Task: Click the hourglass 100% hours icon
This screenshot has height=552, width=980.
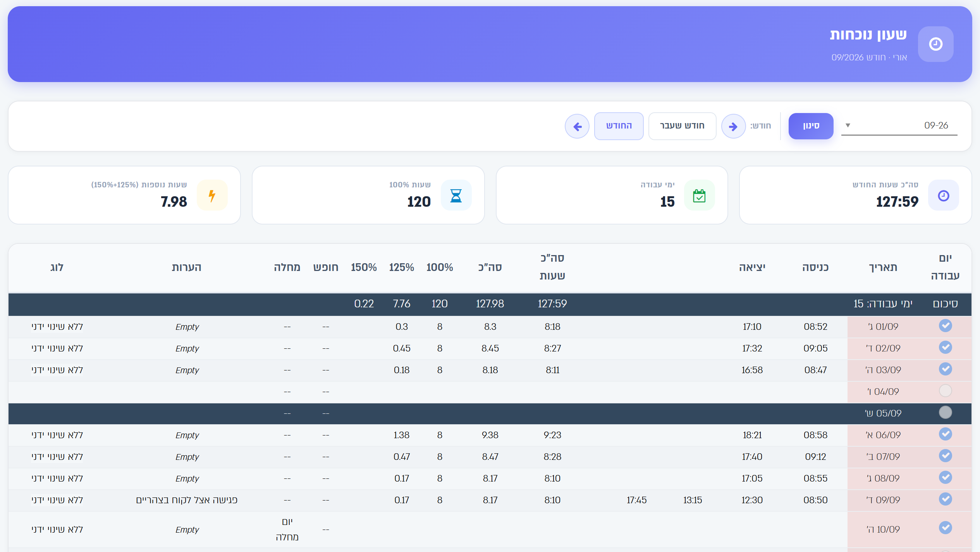Action: coord(456,195)
